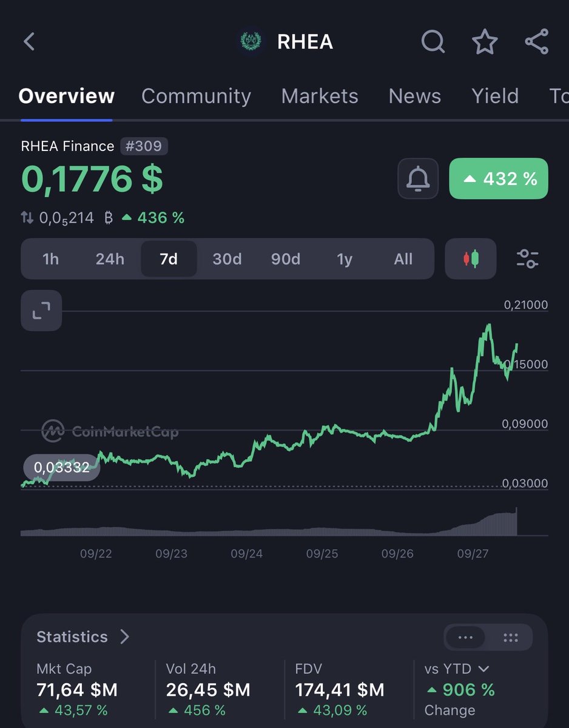The height and width of the screenshot is (728, 569).
Task: Tap the RHEA coin logo
Action: click(250, 42)
